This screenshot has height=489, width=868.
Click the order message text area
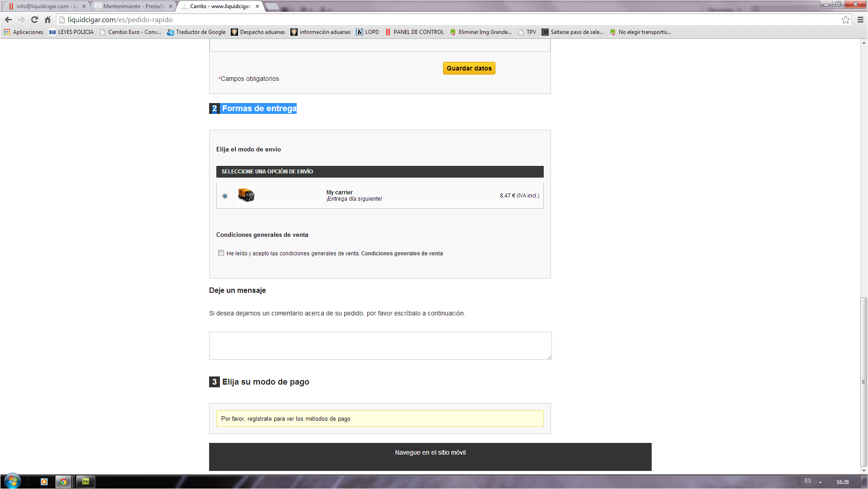click(380, 346)
